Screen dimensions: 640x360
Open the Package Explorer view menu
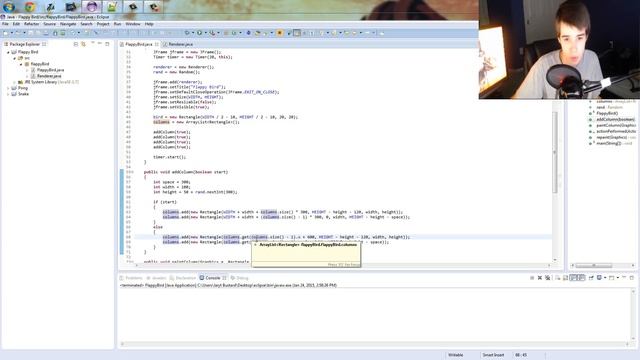point(93,43)
